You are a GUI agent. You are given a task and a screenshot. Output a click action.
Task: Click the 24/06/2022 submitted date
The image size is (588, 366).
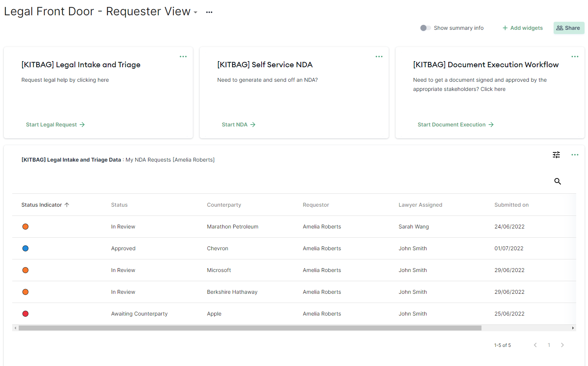pyautogui.click(x=509, y=227)
